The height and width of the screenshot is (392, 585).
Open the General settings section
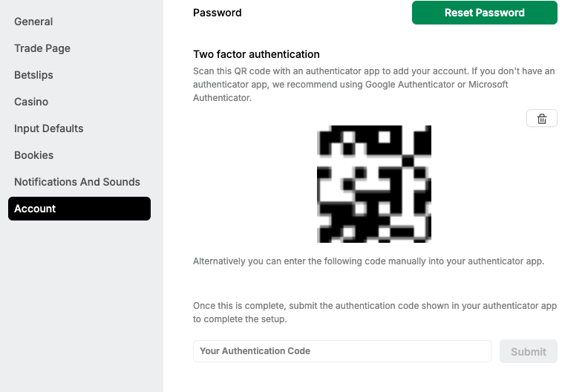coord(33,22)
